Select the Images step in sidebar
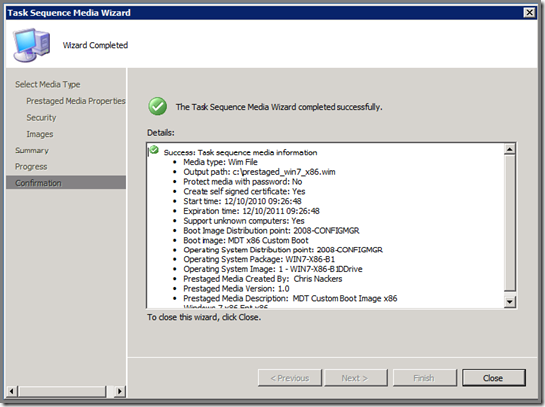 pyautogui.click(x=40, y=134)
